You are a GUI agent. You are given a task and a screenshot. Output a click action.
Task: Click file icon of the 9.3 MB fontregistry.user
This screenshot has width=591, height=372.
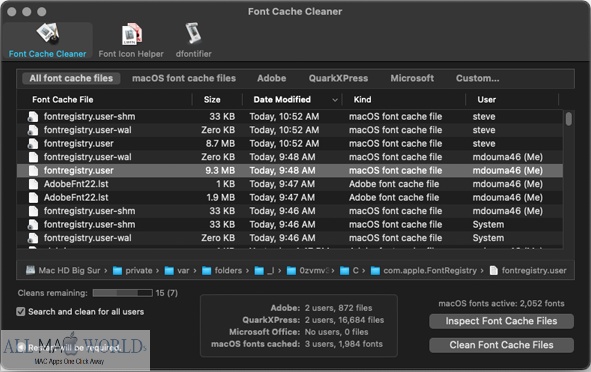[x=33, y=171]
